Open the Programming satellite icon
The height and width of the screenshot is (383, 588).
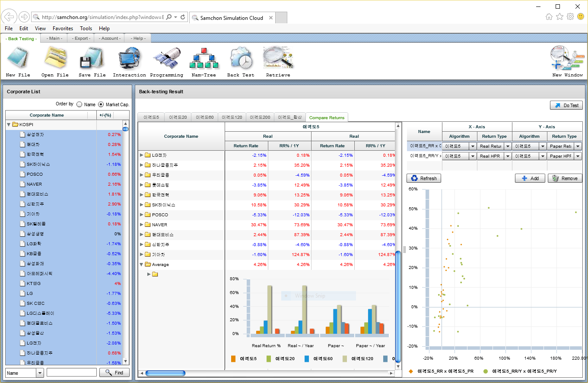[166, 58]
